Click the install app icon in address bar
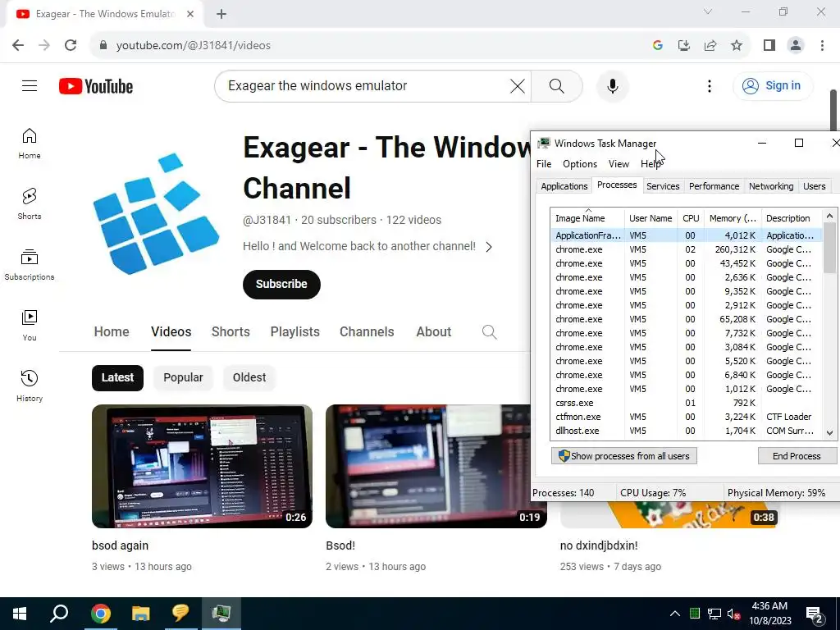 683,46
